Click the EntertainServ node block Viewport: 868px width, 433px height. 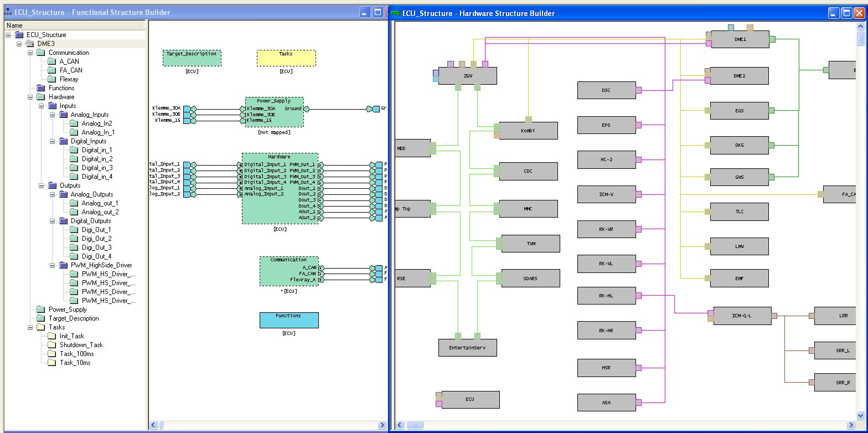tap(468, 348)
